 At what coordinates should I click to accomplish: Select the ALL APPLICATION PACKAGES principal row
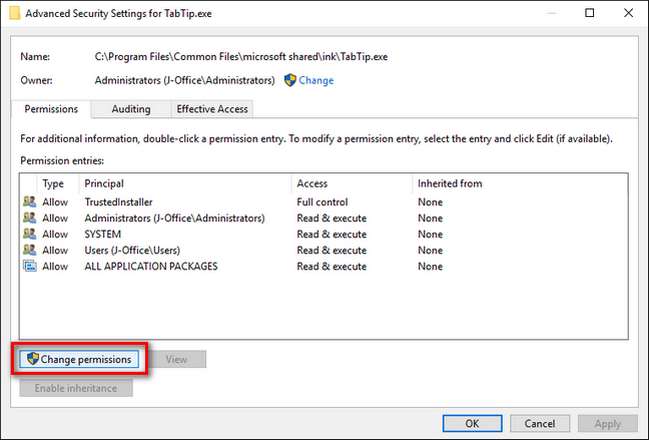coord(150,267)
